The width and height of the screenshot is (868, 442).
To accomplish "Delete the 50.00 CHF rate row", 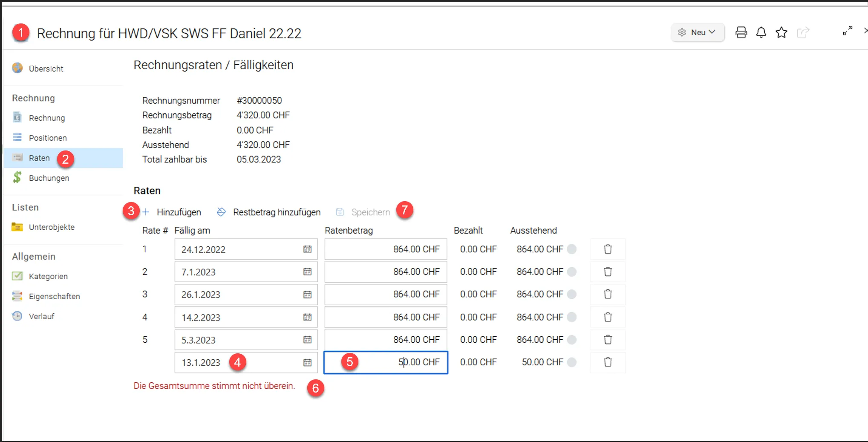I will pos(608,362).
